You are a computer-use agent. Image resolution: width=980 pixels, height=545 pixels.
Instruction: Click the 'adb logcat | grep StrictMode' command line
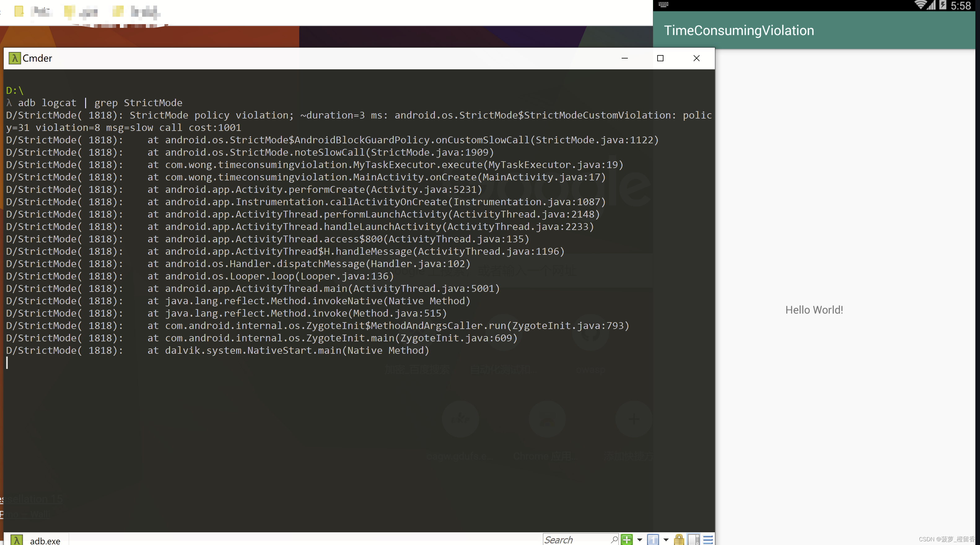click(100, 103)
